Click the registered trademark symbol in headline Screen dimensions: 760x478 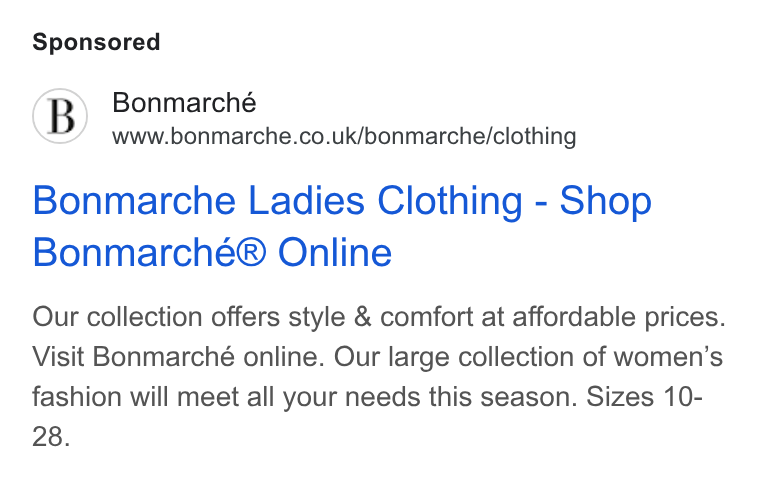point(251,253)
